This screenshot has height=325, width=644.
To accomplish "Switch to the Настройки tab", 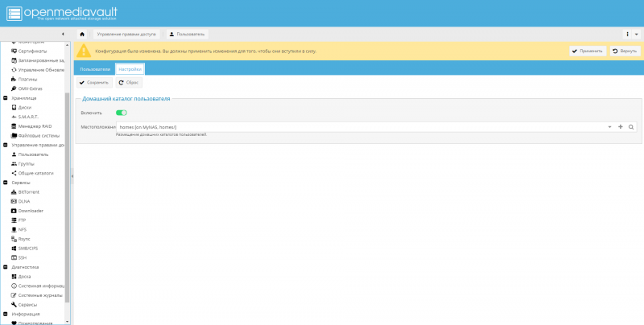I will click(x=130, y=69).
